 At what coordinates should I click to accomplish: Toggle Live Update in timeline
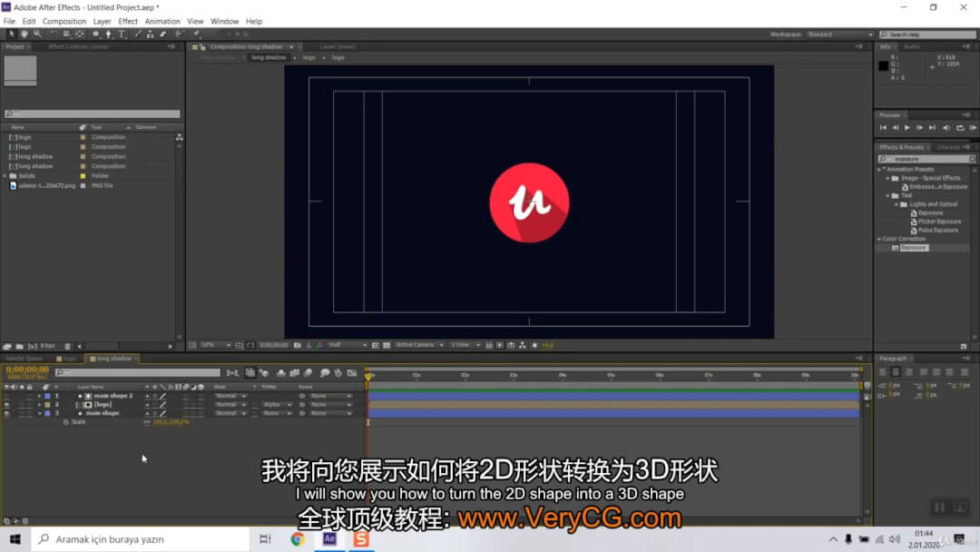[250, 373]
